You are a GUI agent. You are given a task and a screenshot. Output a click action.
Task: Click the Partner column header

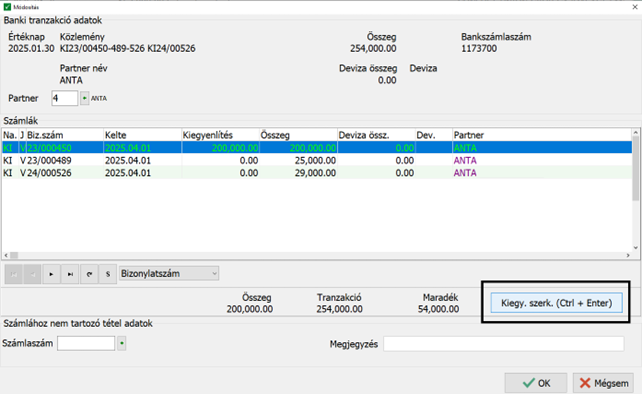pyautogui.click(x=542, y=135)
